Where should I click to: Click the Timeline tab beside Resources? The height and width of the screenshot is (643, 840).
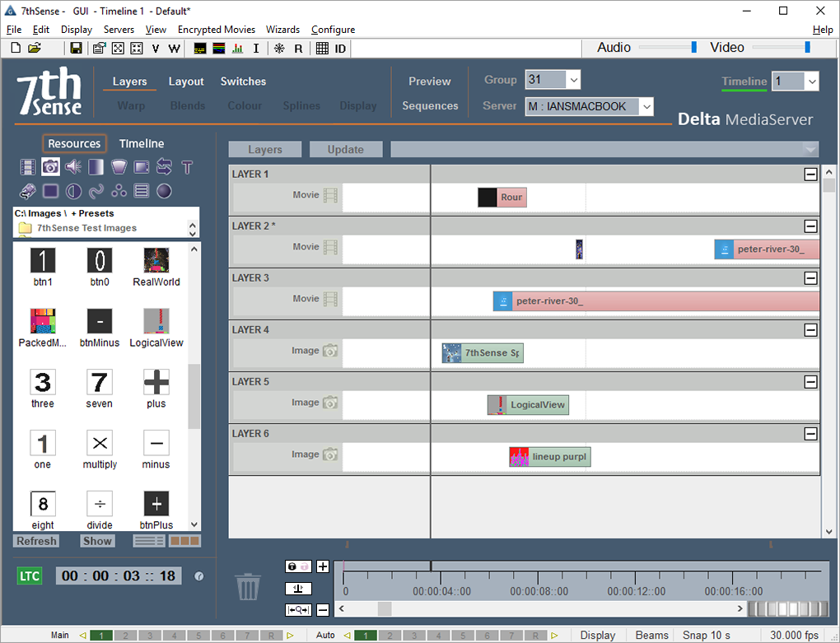pyautogui.click(x=142, y=143)
